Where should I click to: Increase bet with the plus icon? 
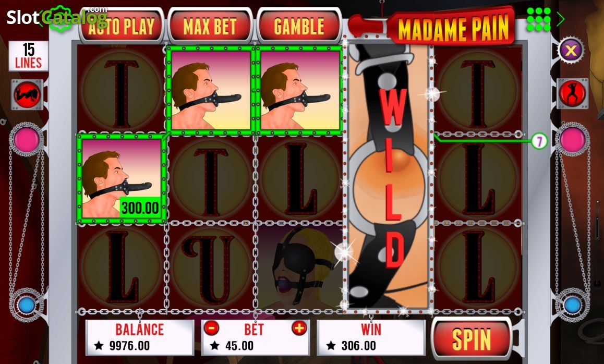(299, 328)
